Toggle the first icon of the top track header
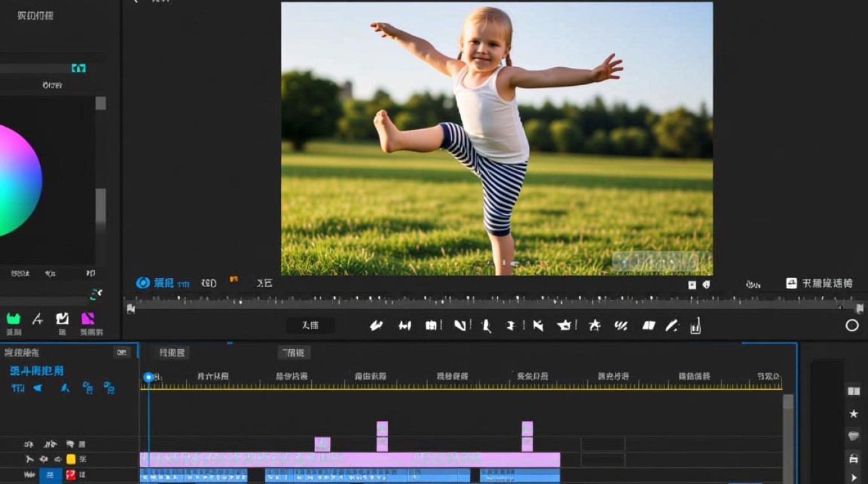Image resolution: width=868 pixels, height=484 pixels. pos(28,445)
